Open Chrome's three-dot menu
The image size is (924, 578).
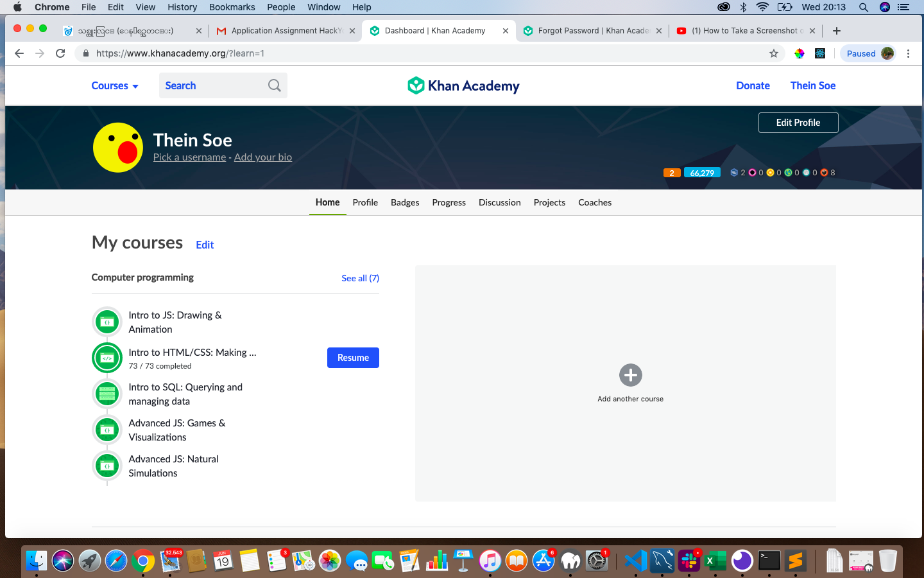tap(908, 53)
